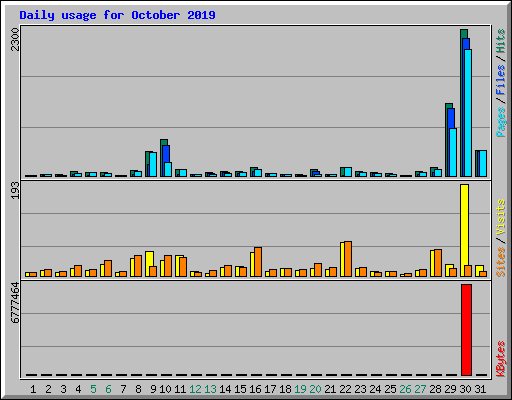This screenshot has width=512, height=400.
Task: Click the blue "Files" legend label
Action: (501, 80)
